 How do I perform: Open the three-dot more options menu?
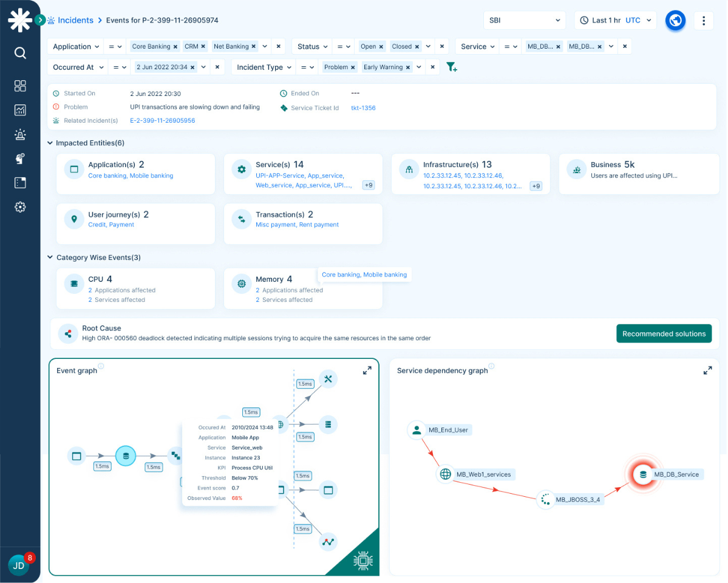point(703,21)
